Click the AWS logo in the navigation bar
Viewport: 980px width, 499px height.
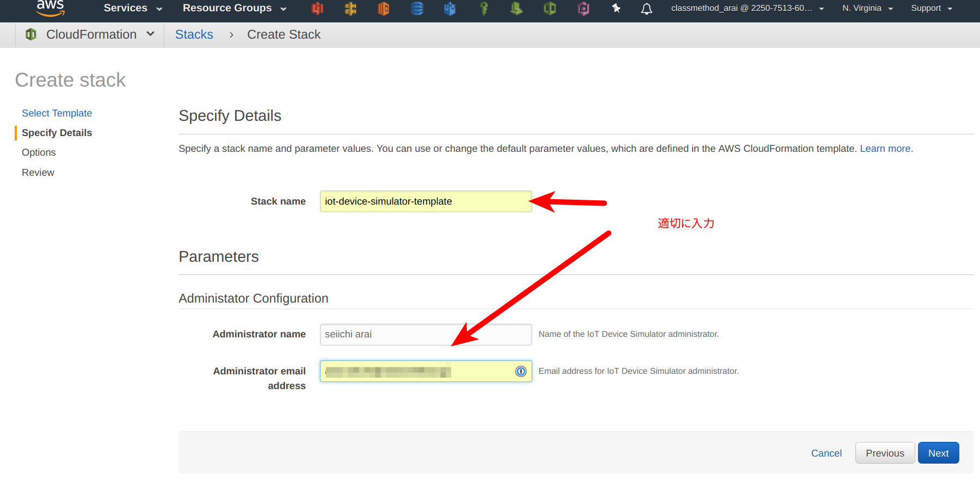(50, 8)
